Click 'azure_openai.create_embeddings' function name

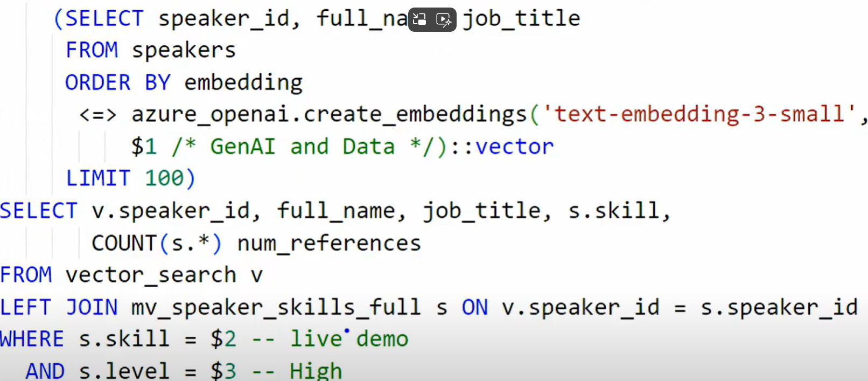pyautogui.click(x=329, y=115)
